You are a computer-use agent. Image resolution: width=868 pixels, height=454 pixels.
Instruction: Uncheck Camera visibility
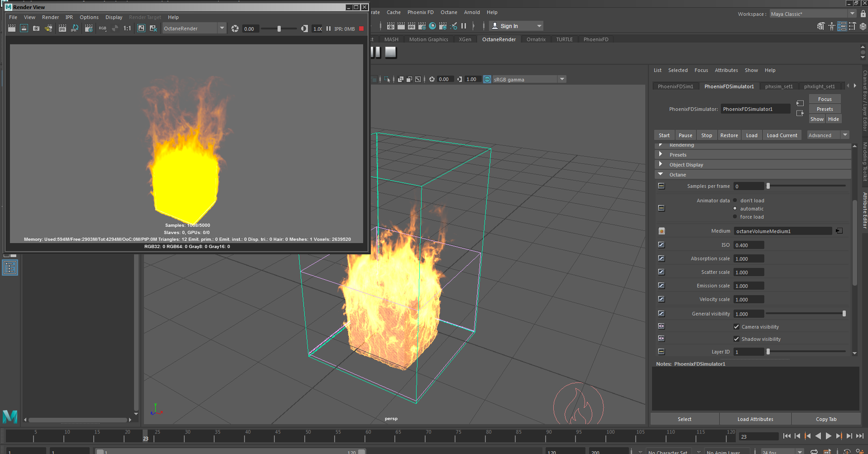pyautogui.click(x=736, y=327)
